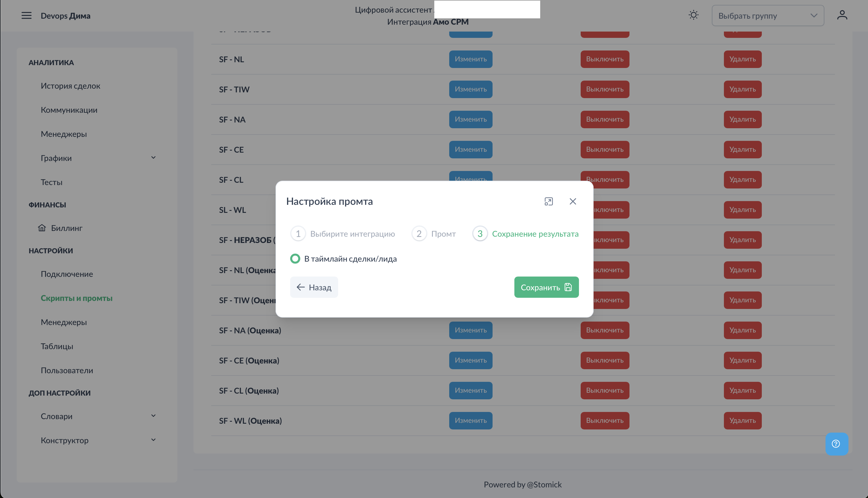868x498 pixels.
Task: Expand the Словари sidebar submenu
Action: [x=153, y=416]
